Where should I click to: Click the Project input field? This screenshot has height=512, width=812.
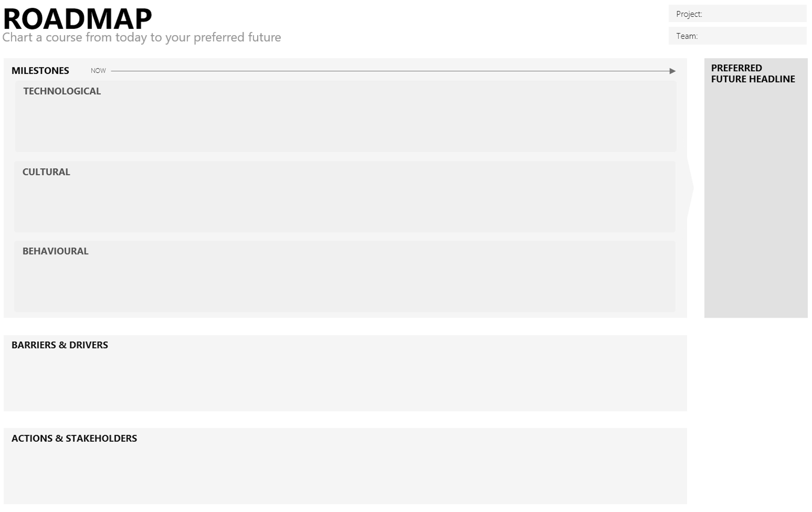click(738, 14)
